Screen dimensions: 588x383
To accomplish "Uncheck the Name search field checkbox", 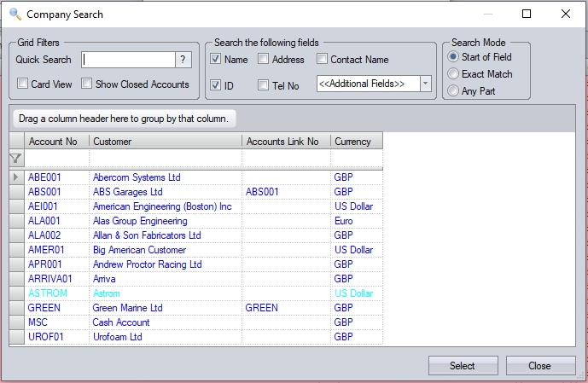I will pyautogui.click(x=216, y=60).
